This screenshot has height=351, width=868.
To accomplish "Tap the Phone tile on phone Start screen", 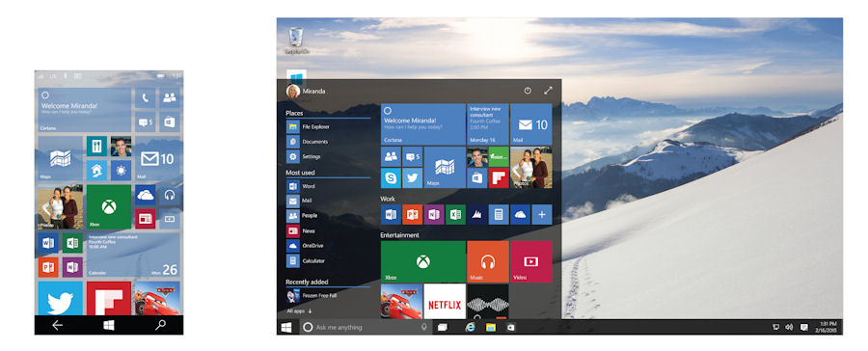I will [x=145, y=97].
